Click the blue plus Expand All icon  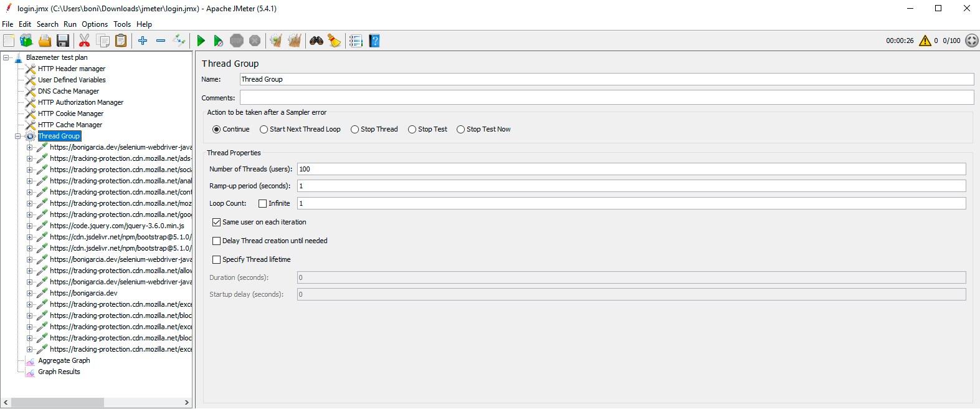[143, 41]
